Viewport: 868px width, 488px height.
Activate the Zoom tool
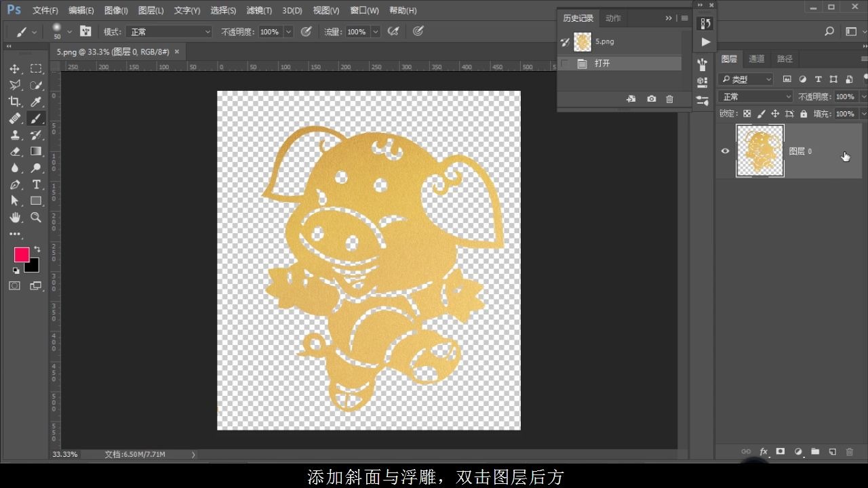pos(35,218)
